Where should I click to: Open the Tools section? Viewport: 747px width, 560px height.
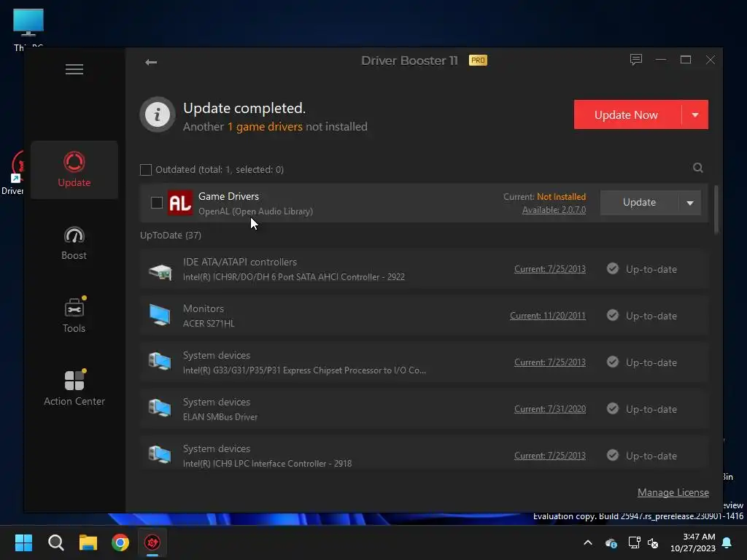(x=74, y=315)
